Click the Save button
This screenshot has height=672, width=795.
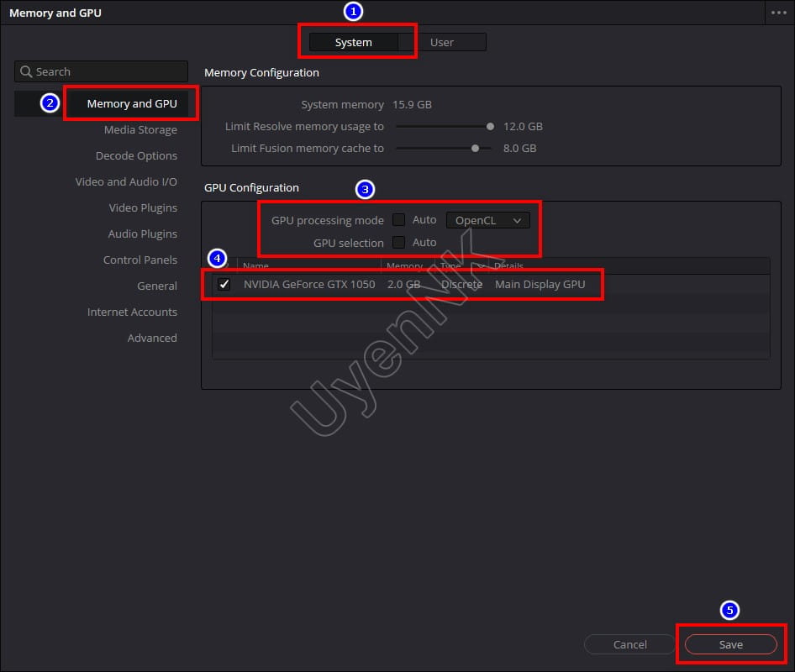[730, 644]
